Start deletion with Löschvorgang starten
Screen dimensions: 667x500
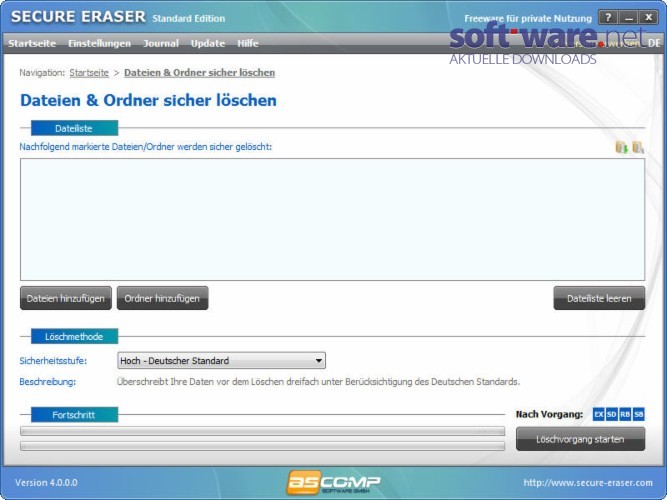580,439
